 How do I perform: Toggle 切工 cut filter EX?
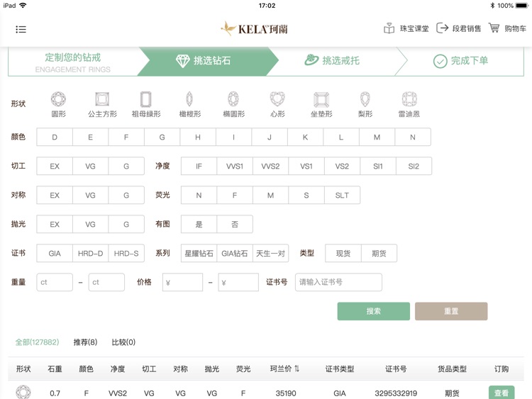click(55, 166)
